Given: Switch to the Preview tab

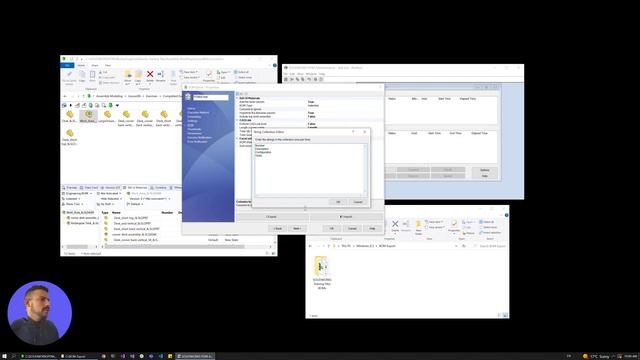Looking at the screenshot, I should (70, 188).
